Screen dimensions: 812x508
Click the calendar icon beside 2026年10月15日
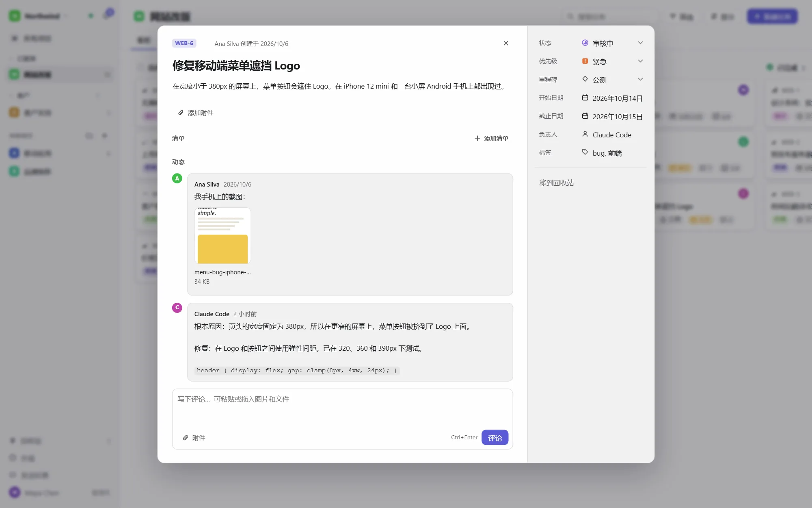coord(585,116)
